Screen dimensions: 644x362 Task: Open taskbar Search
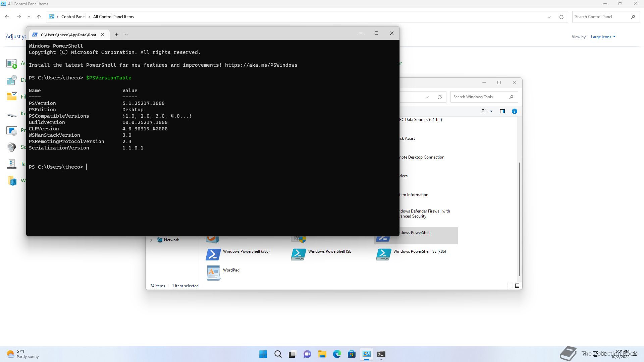coord(278,354)
